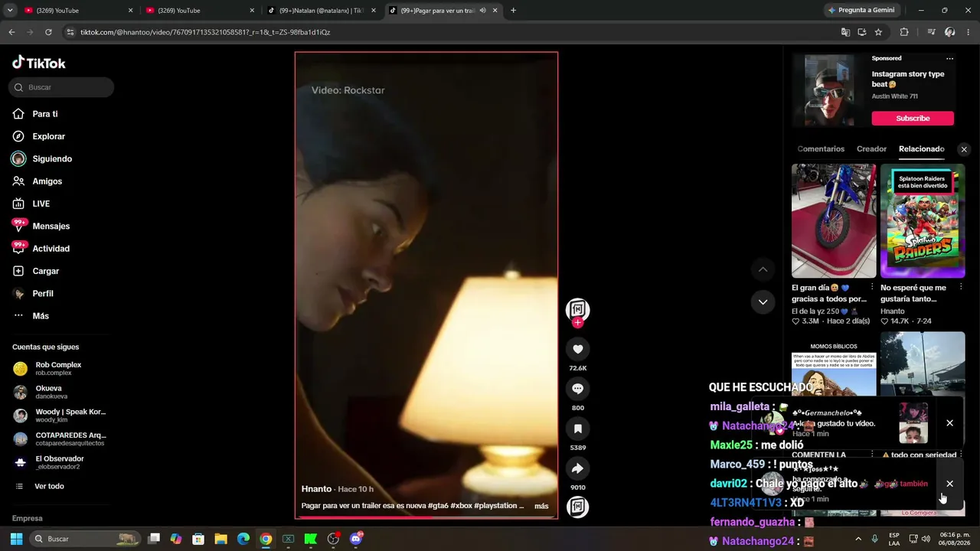Image resolution: width=980 pixels, height=551 pixels.
Task: Open Chrome three-dot menu
Action: pos(968,32)
